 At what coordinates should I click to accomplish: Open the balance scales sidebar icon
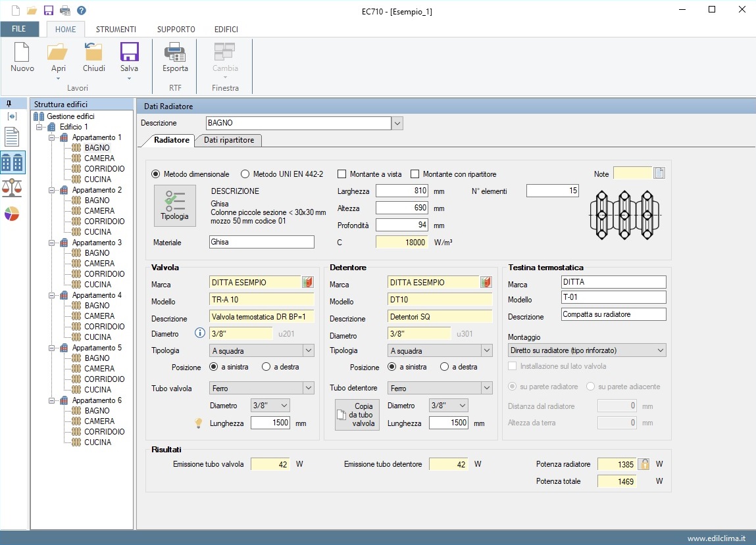tap(12, 187)
